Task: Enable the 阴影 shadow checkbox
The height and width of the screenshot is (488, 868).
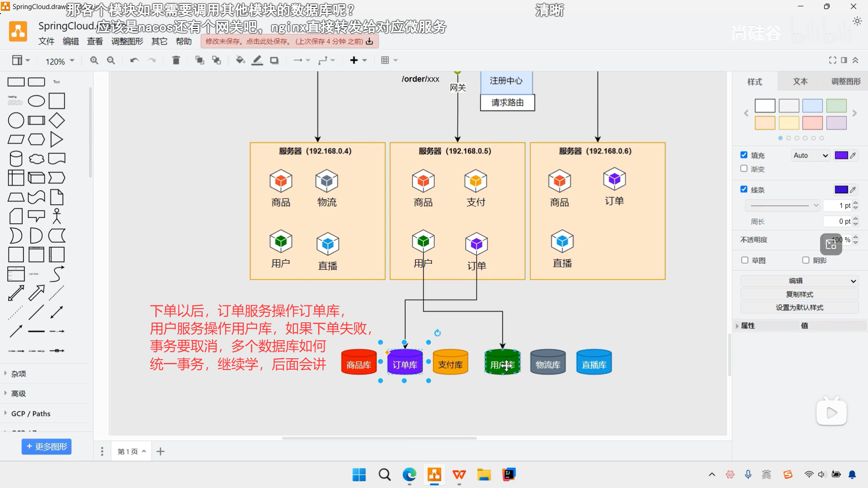Action: [x=805, y=260]
